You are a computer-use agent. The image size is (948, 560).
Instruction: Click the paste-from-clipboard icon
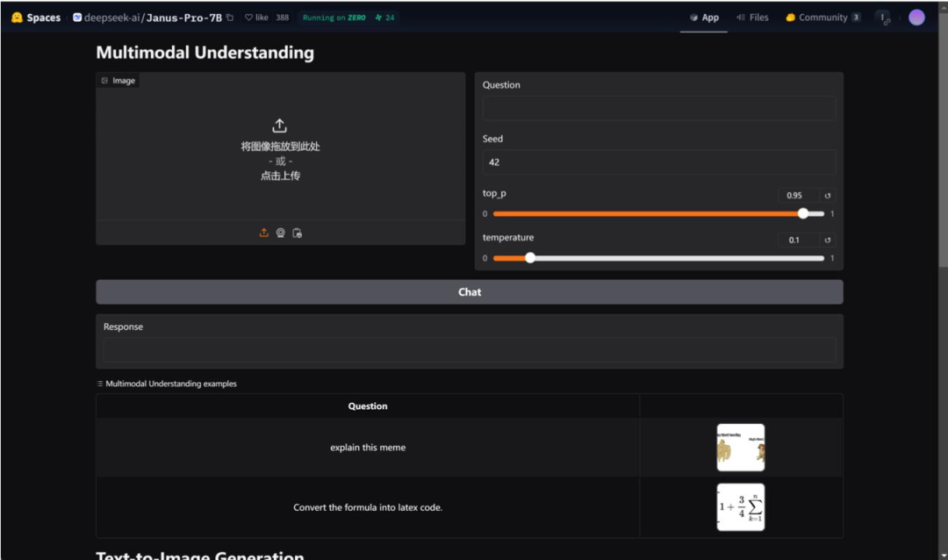(298, 233)
